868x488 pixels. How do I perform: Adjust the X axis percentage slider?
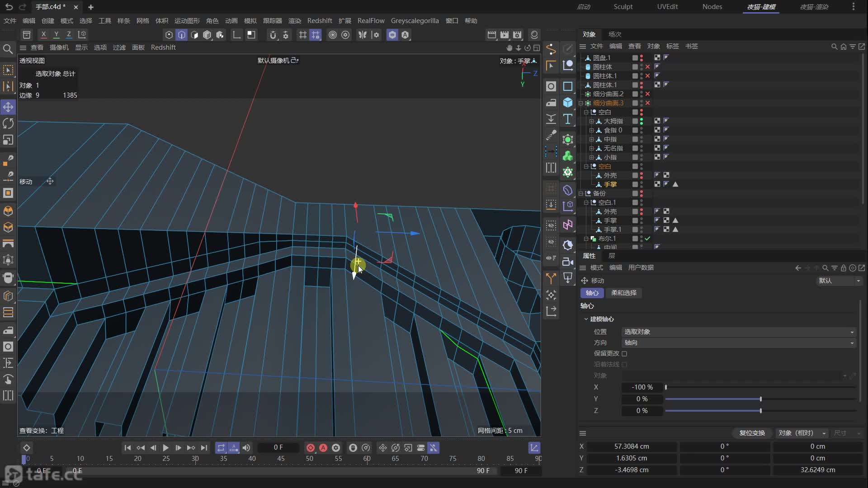pos(761,387)
